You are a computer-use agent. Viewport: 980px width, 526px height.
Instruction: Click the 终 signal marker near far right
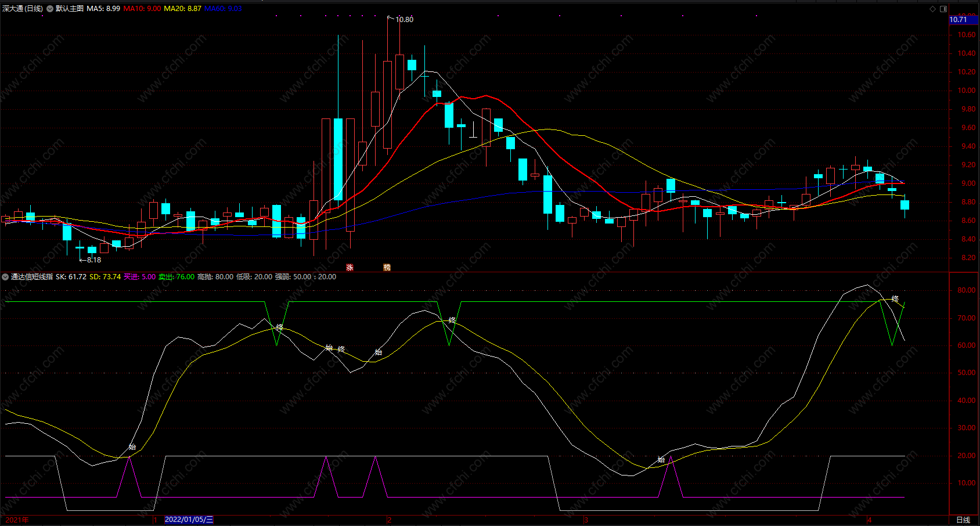pyautogui.click(x=895, y=299)
